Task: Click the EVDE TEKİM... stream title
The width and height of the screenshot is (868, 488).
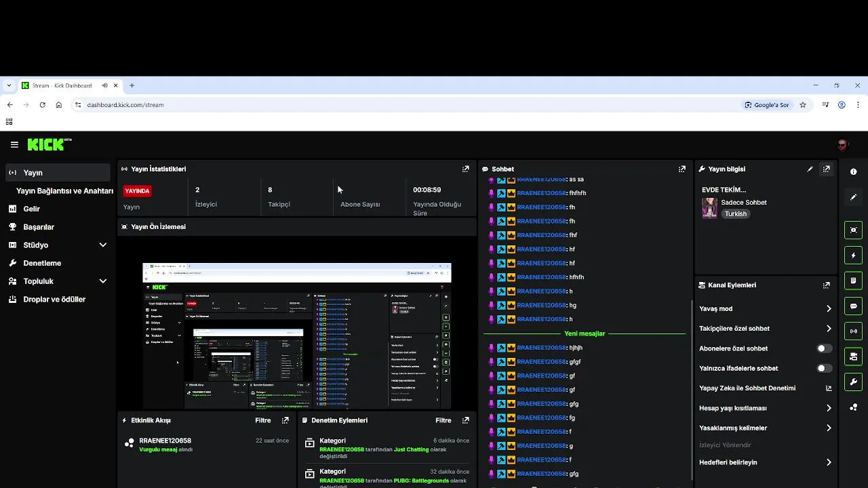Action: [x=724, y=190]
